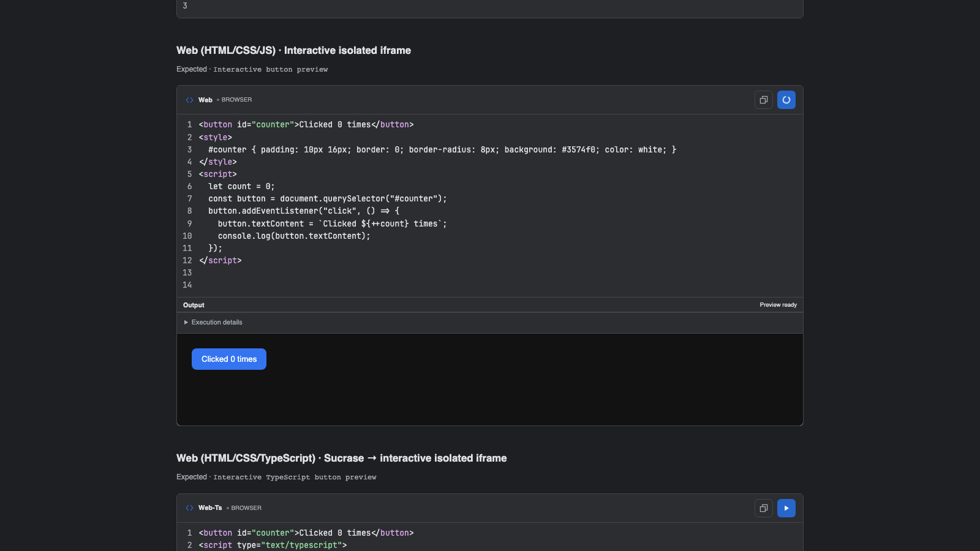This screenshot has height=551, width=980.
Task: Click the console.log(button.textContent) line
Action: [294, 236]
